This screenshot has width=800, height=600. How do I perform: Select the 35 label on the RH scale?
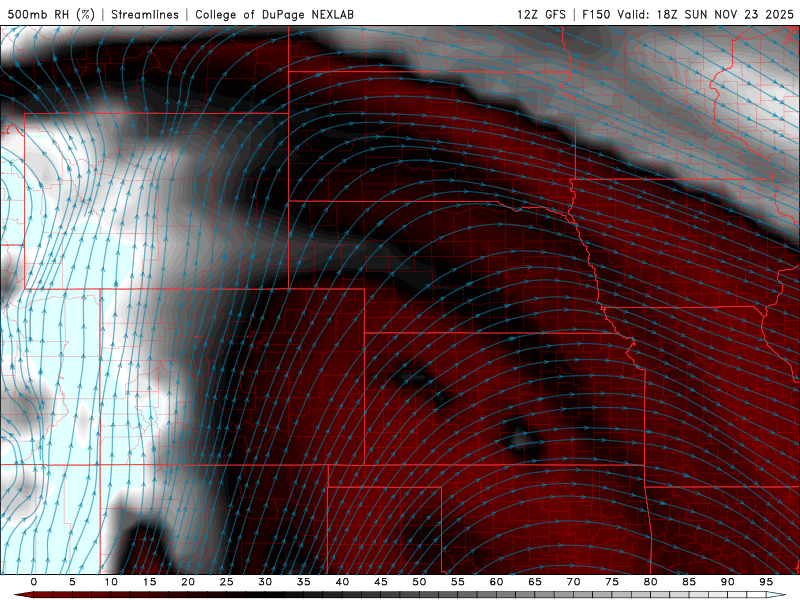tap(304, 582)
